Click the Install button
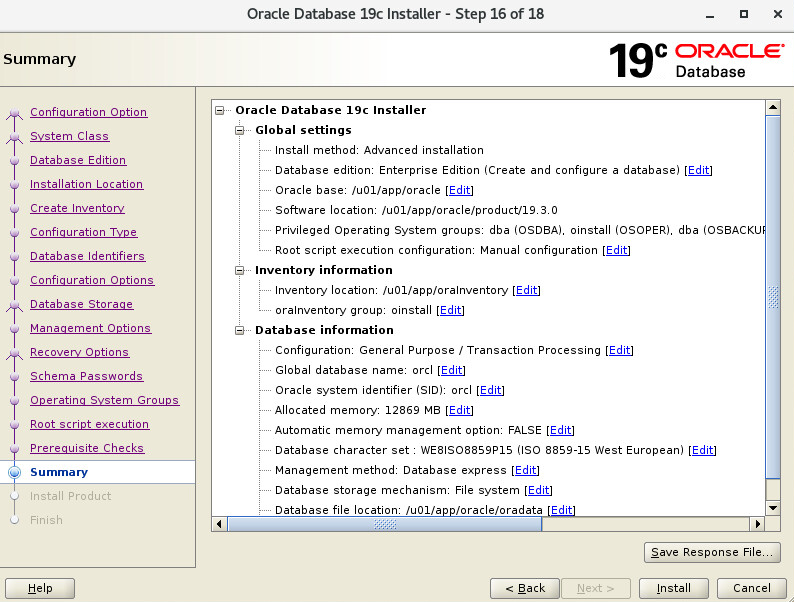The width and height of the screenshot is (794, 602). click(x=673, y=588)
